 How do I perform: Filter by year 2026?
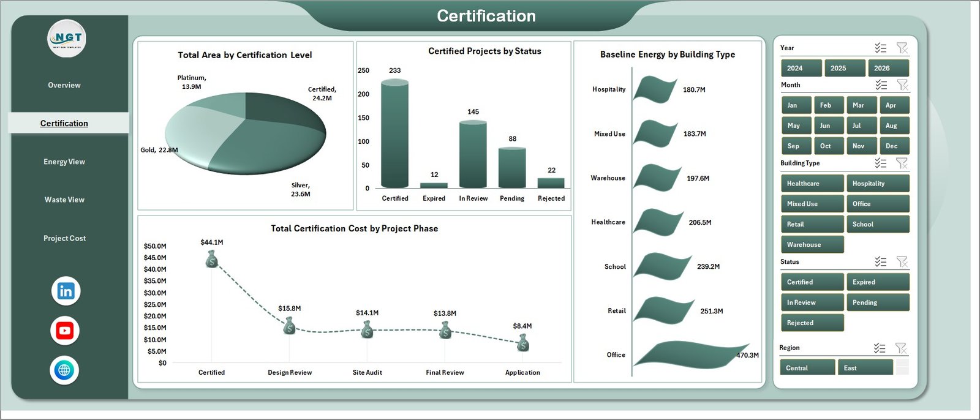[x=888, y=68]
